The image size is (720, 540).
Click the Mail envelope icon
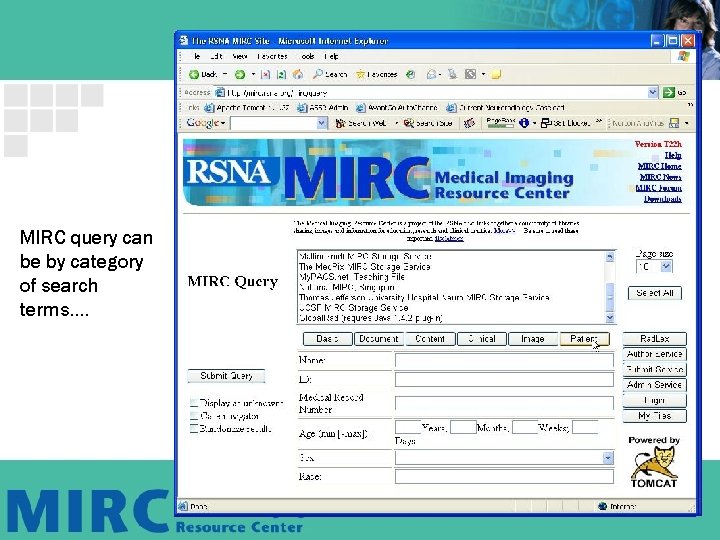click(431, 74)
